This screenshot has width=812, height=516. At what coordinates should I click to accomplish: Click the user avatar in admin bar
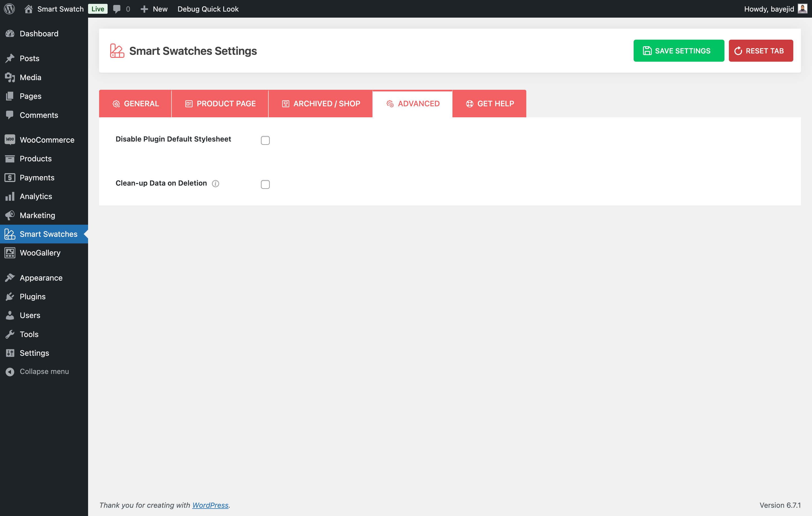coord(803,9)
